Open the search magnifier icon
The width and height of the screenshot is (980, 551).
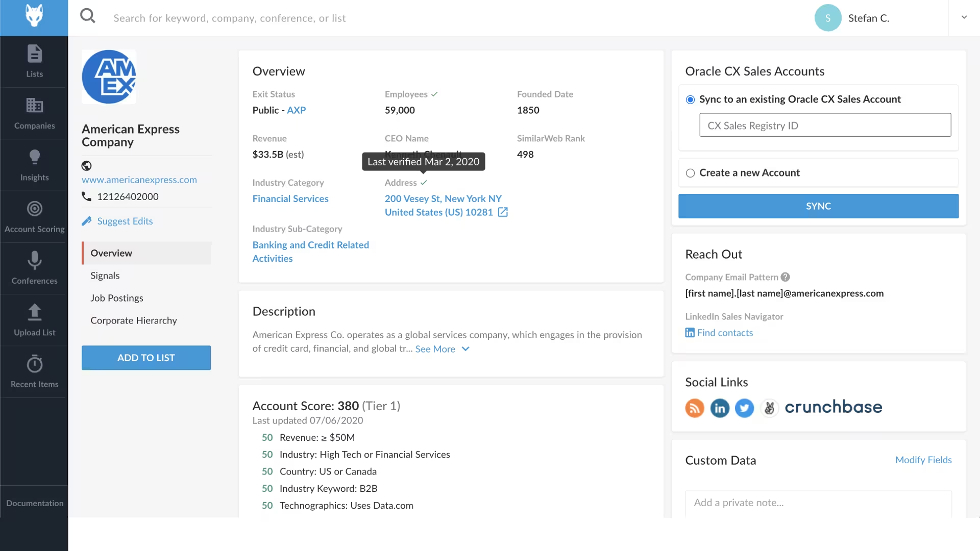(88, 16)
